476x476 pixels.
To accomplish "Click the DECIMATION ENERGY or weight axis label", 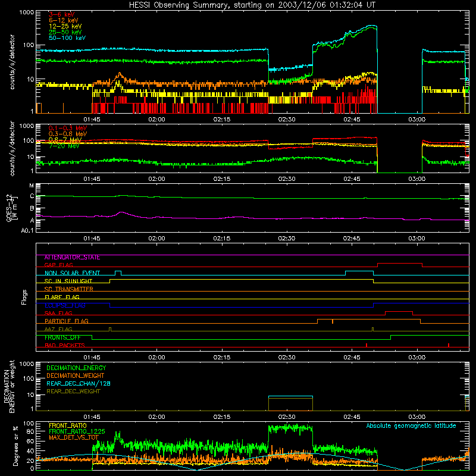I will [x=9, y=386].
